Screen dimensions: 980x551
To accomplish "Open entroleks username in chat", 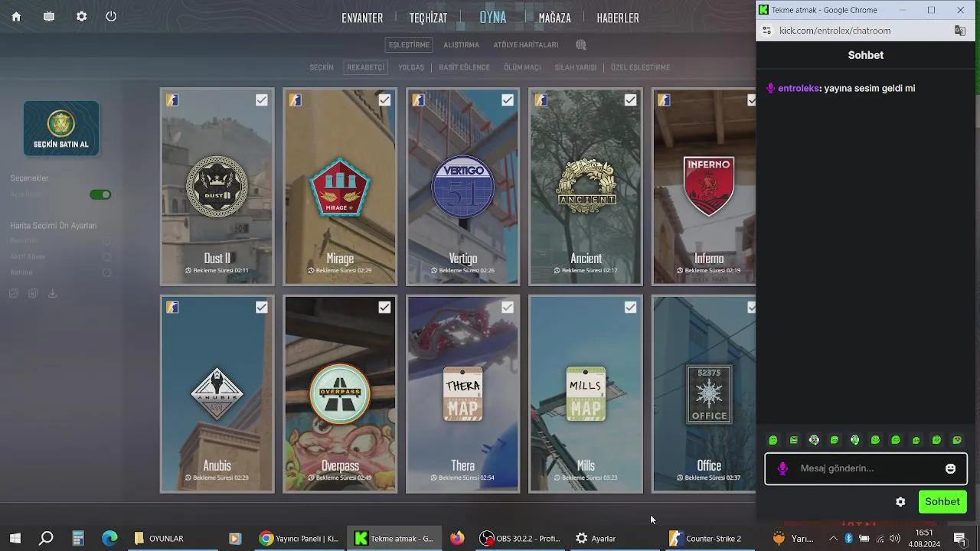I will pos(798,88).
